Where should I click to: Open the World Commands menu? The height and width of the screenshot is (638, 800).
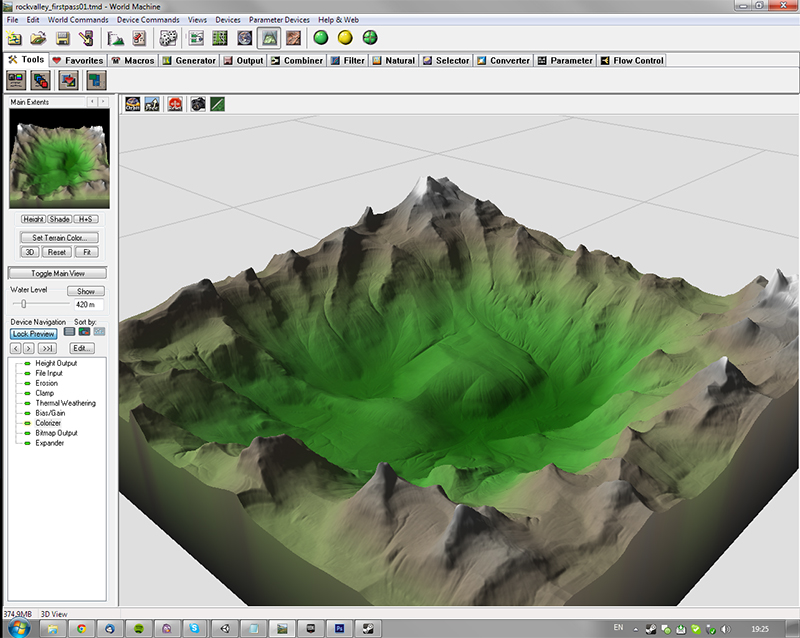78,20
